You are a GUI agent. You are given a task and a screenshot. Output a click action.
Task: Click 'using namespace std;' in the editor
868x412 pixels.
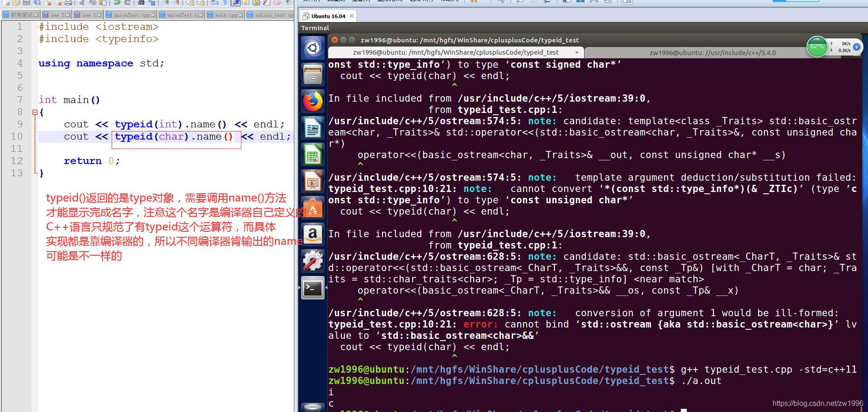[x=101, y=63]
